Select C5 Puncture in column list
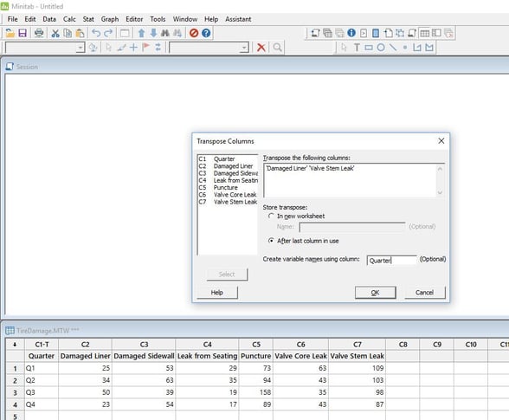The width and height of the screenshot is (509, 420). pos(227,187)
